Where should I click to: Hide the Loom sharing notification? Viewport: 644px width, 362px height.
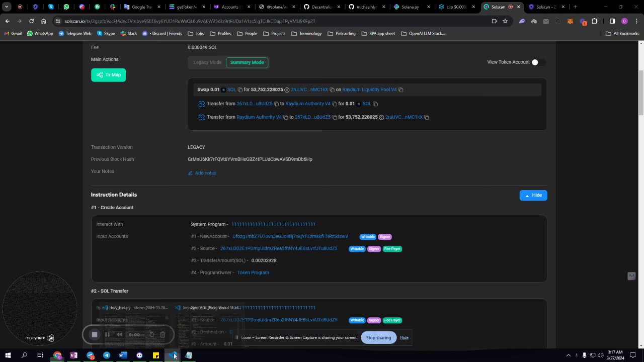point(404,338)
